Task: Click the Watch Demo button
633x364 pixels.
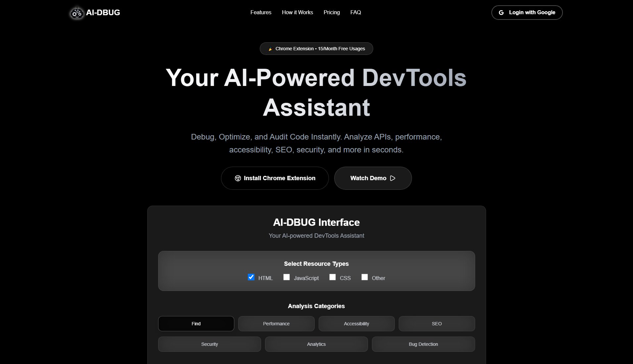Action: coord(373,178)
